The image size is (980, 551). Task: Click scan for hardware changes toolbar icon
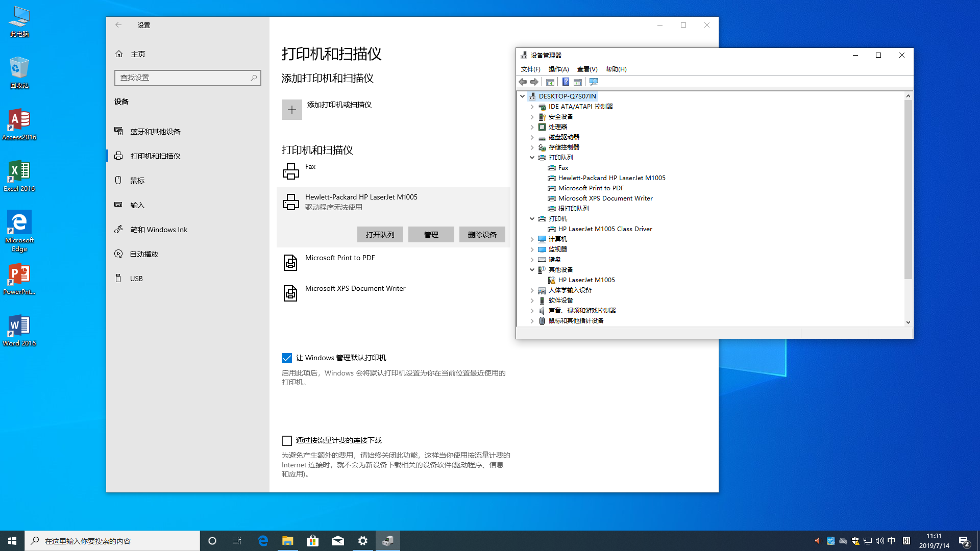pyautogui.click(x=594, y=82)
